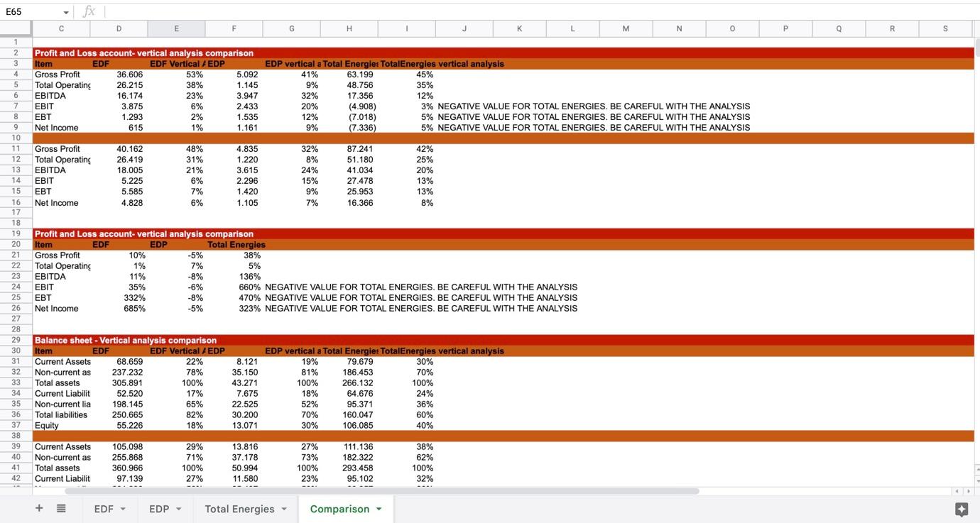Select column K header
Image resolution: width=980 pixels, height=523 pixels.
click(519, 28)
